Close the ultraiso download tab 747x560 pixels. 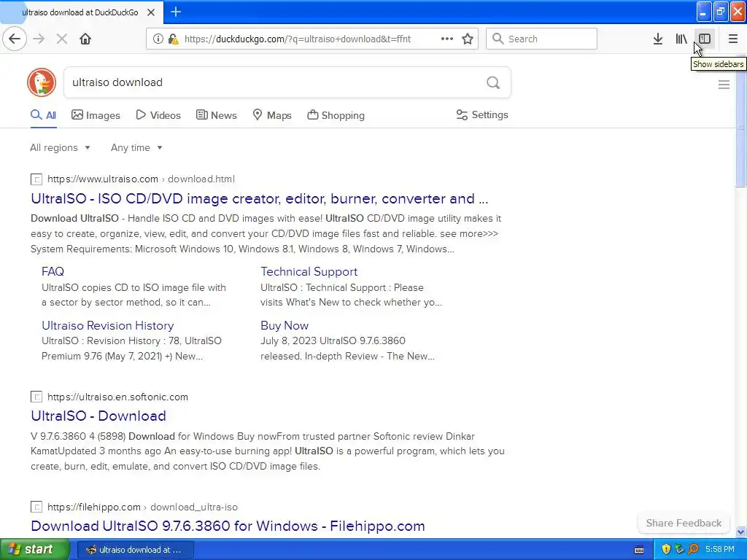pyautogui.click(x=151, y=12)
